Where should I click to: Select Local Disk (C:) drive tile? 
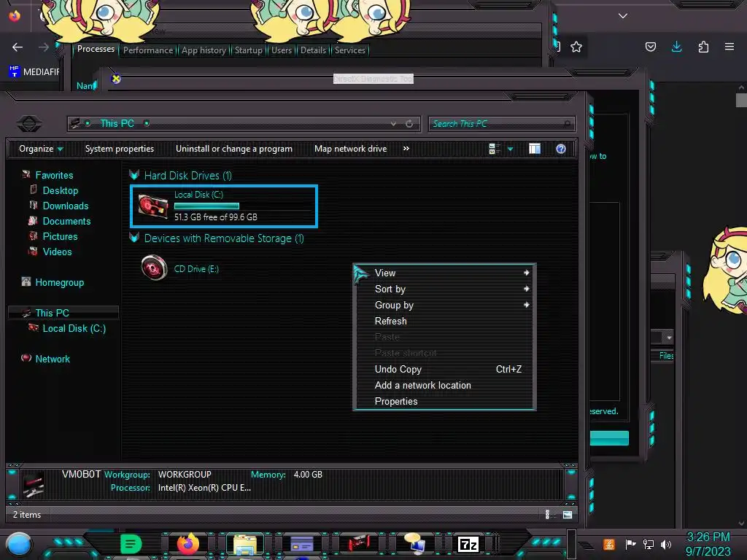224,206
